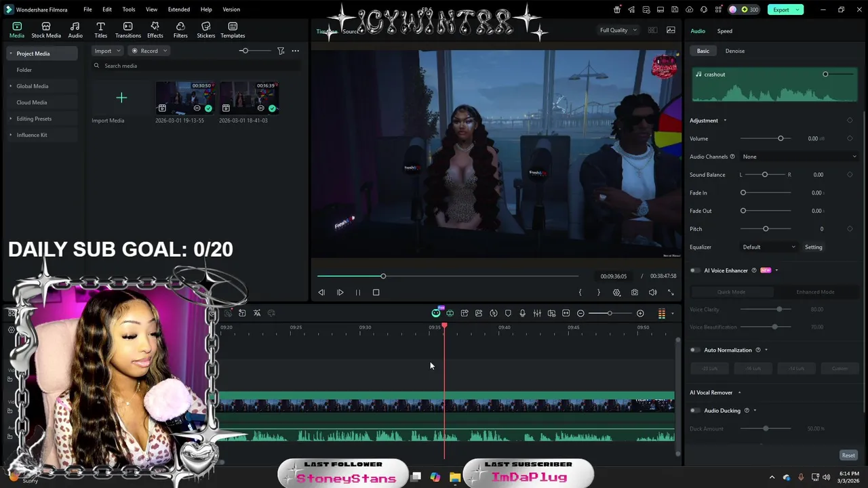The width and height of the screenshot is (868, 488).
Task: Open the Filters panel
Action: pos(180,30)
